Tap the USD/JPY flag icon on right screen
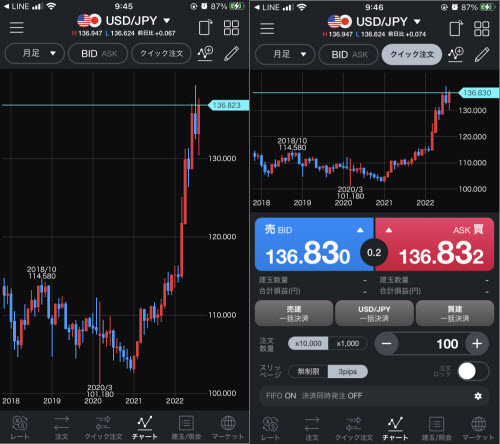Screen dimensions: 500x444 (340, 22)
